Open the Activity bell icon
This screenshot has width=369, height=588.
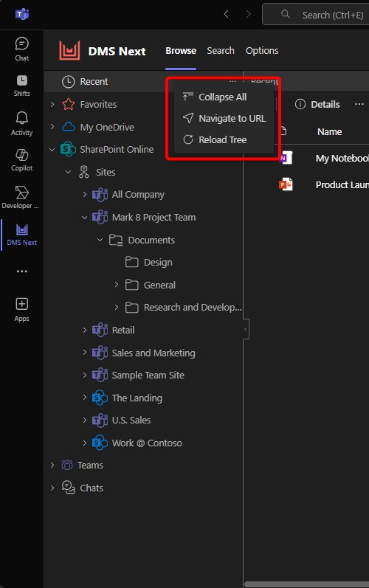21,123
